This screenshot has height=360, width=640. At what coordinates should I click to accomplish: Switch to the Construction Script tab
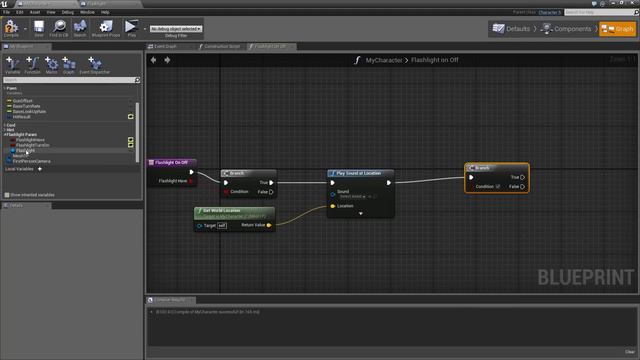click(x=222, y=47)
